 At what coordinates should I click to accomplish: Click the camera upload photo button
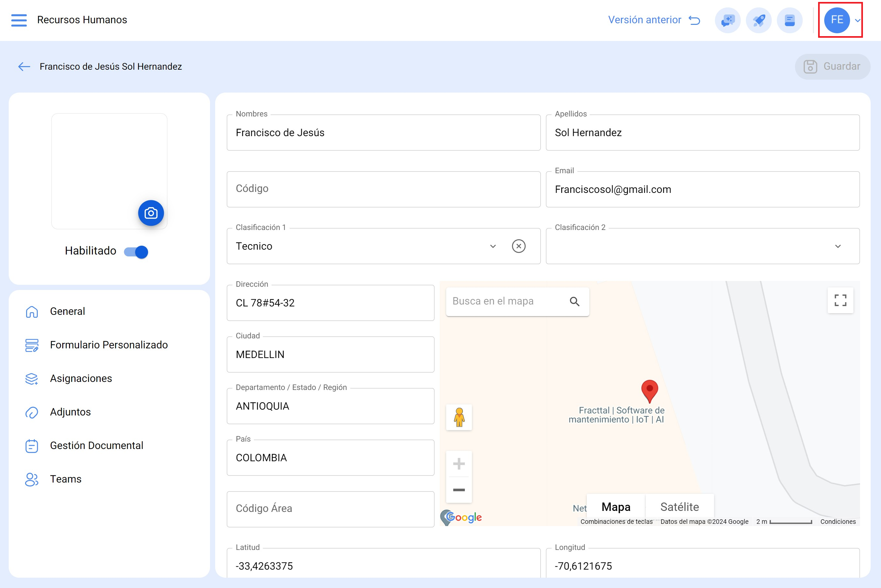pos(151,213)
